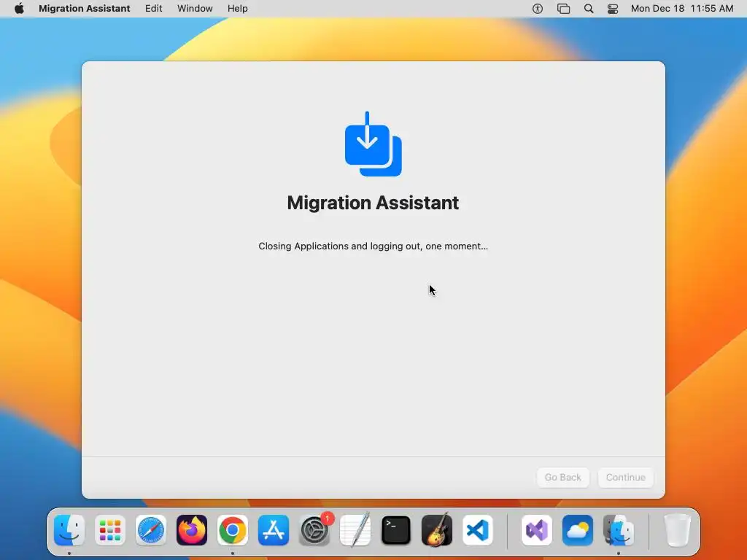Image resolution: width=747 pixels, height=560 pixels.
Task: Click the 'Closing Applications and logging out' message
Action: [373, 246]
